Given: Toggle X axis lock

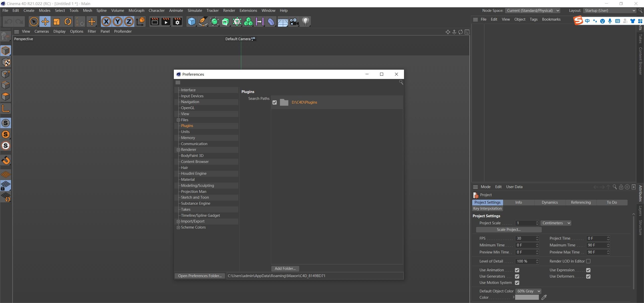Looking at the screenshot, I should coord(106,22).
